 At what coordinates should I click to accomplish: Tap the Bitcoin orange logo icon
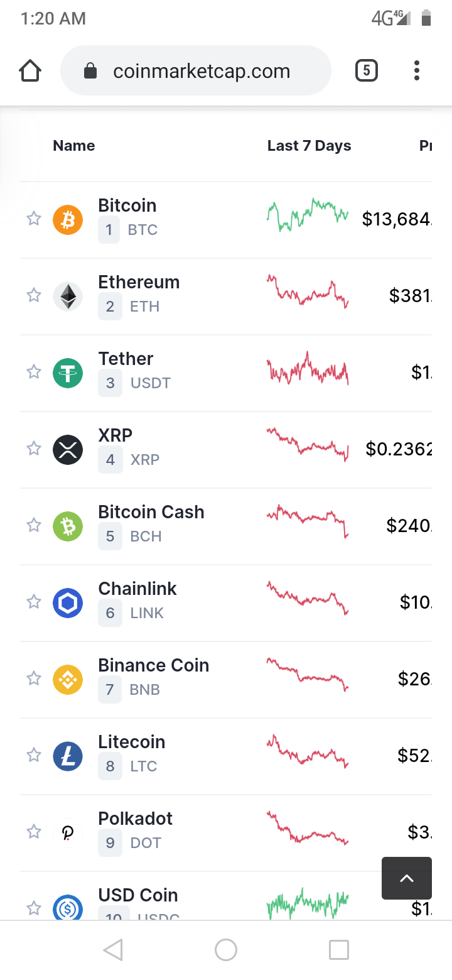pyautogui.click(x=68, y=220)
